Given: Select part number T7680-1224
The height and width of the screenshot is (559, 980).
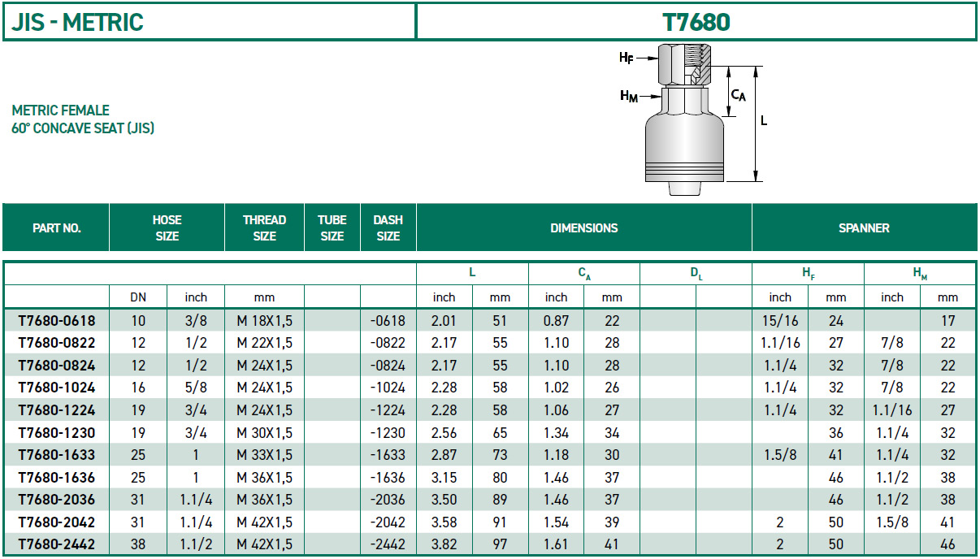Looking at the screenshot, I should pyautogui.click(x=56, y=410).
